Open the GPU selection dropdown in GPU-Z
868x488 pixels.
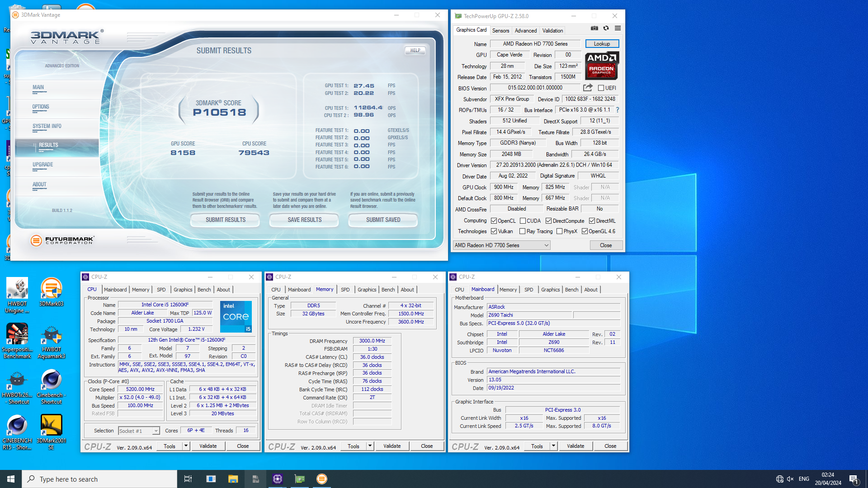point(501,245)
